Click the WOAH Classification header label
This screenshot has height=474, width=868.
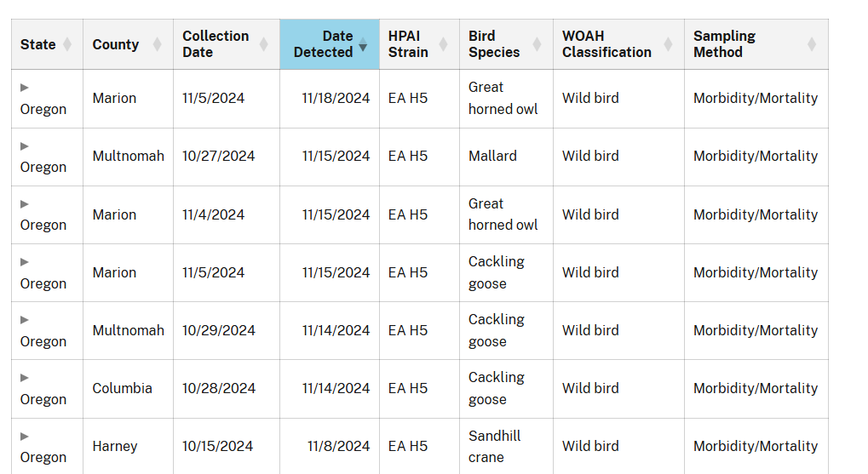(606, 44)
